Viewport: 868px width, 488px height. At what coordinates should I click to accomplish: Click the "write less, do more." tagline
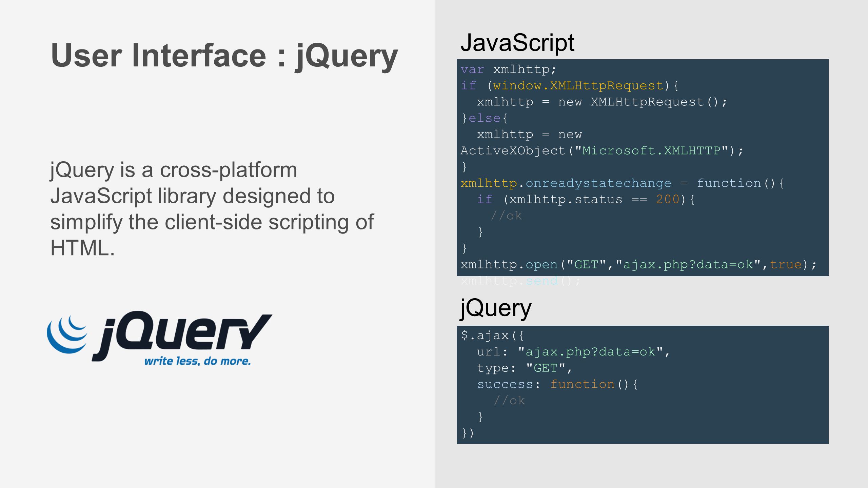pyautogui.click(x=198, y=361)
